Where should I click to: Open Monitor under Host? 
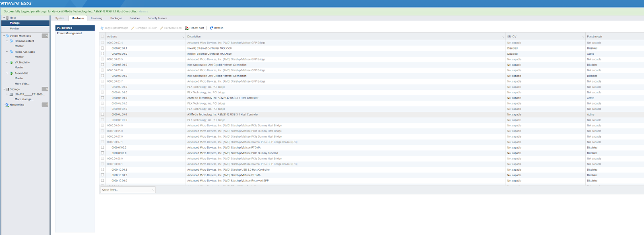(x=14, y=29)
